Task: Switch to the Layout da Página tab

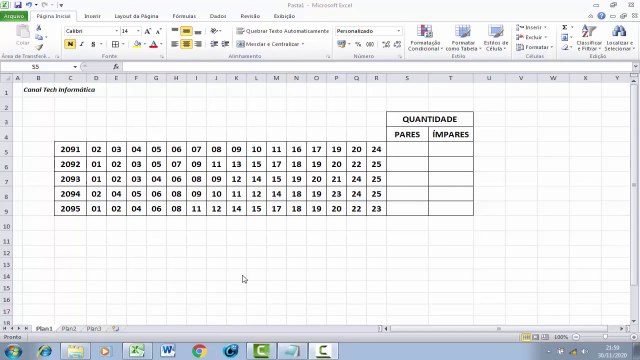Action: pos(136,16)
